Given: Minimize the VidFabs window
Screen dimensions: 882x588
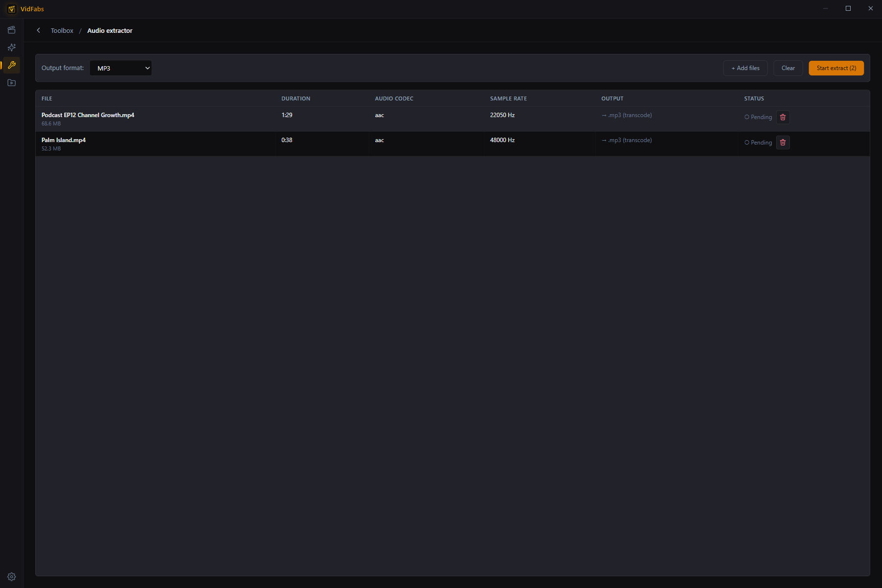Looking at the screenshot, I should tap(826, 8).
